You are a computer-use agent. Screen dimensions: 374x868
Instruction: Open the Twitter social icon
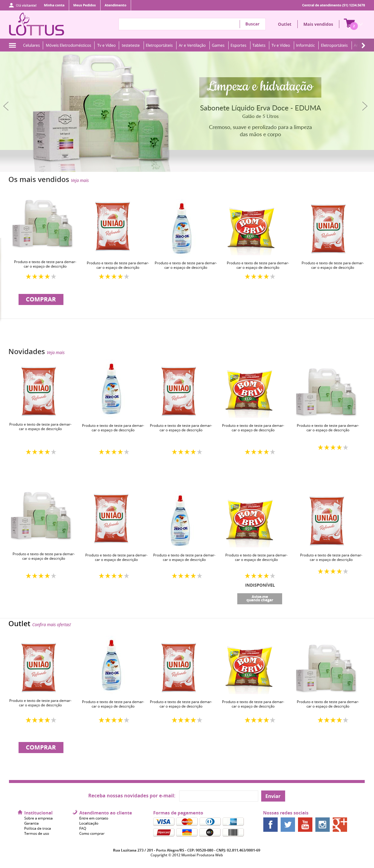[288, 825]
